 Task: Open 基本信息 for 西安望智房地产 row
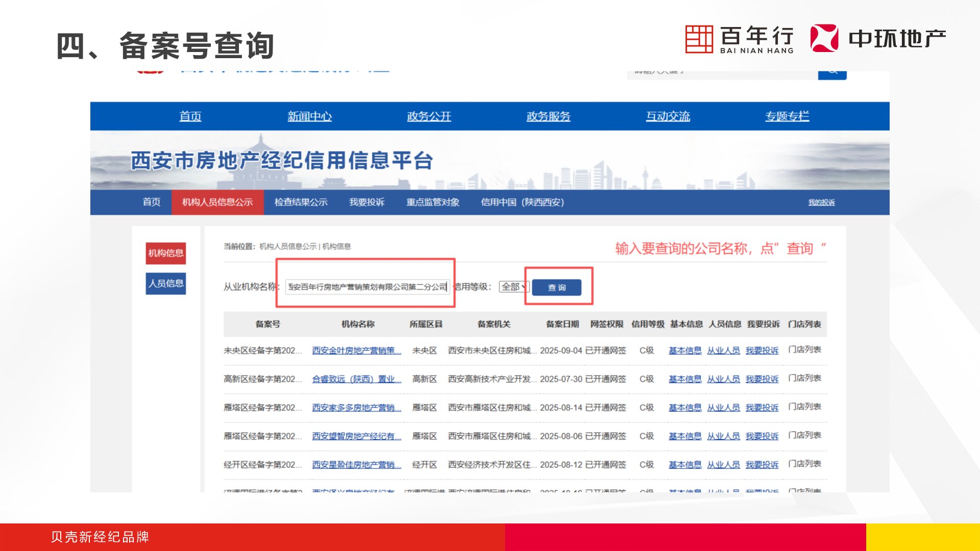coord(685,436)
